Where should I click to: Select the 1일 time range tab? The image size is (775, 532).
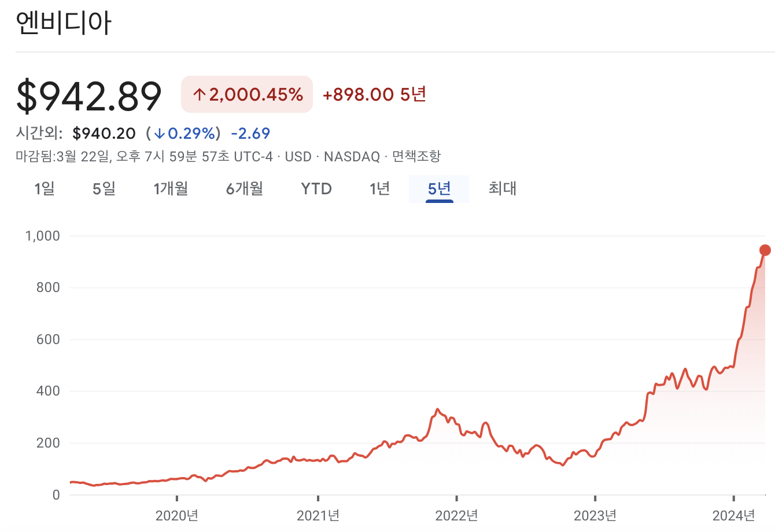(43, 189)
